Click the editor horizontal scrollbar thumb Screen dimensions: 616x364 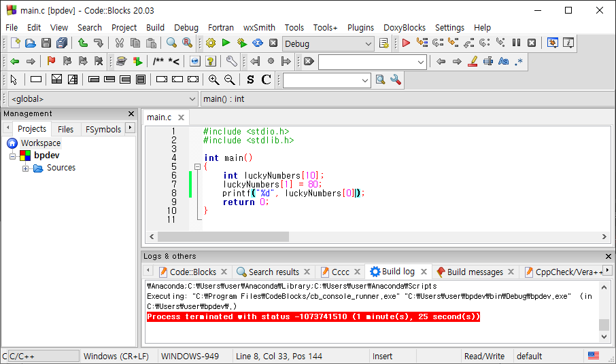tap(223, 236)
